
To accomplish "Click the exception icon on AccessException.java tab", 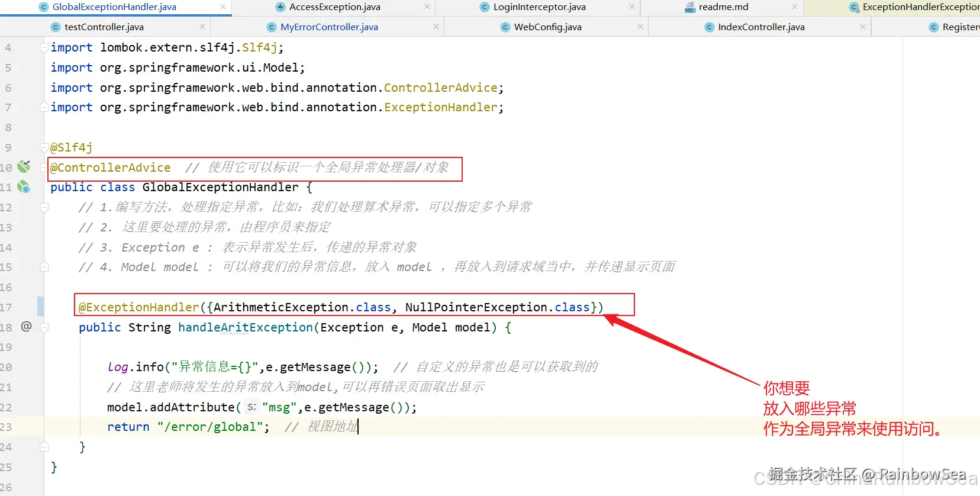I will 281,7.
